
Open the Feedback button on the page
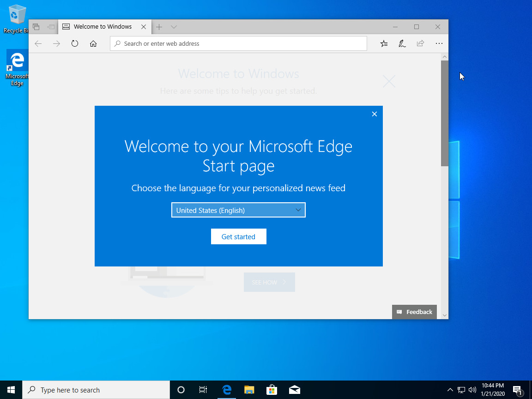point(414,312)
